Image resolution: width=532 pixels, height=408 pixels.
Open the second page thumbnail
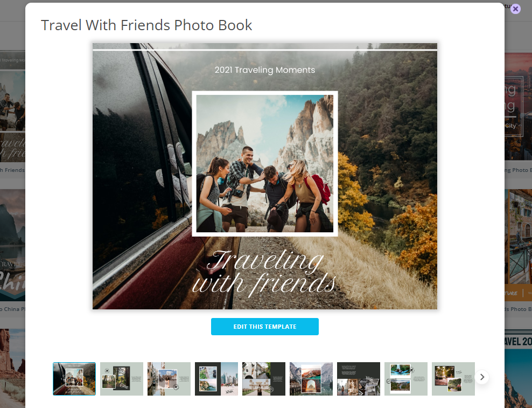click(122, 379)
